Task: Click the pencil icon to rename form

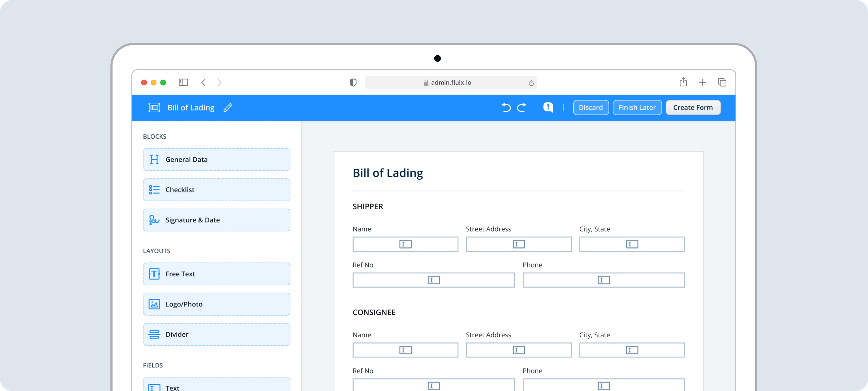Action: point(228,108)
